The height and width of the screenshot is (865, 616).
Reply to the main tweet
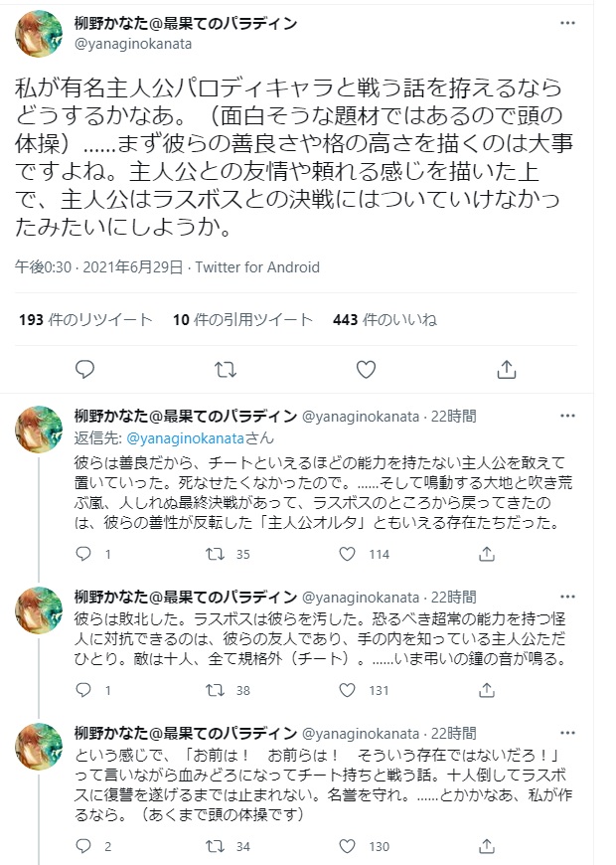point(85,369)
